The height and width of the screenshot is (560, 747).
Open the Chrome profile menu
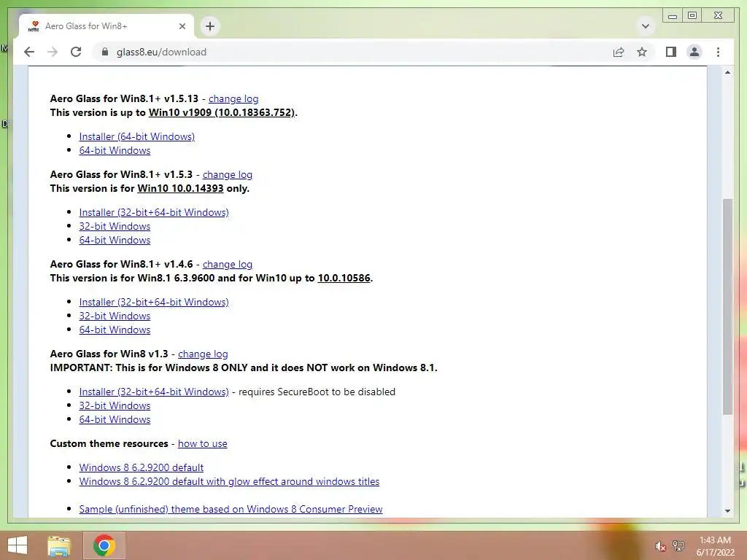(694, 52)
